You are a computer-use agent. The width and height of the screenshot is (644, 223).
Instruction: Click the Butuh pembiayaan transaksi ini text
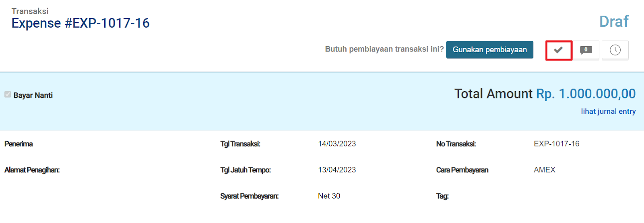(384, 49)
